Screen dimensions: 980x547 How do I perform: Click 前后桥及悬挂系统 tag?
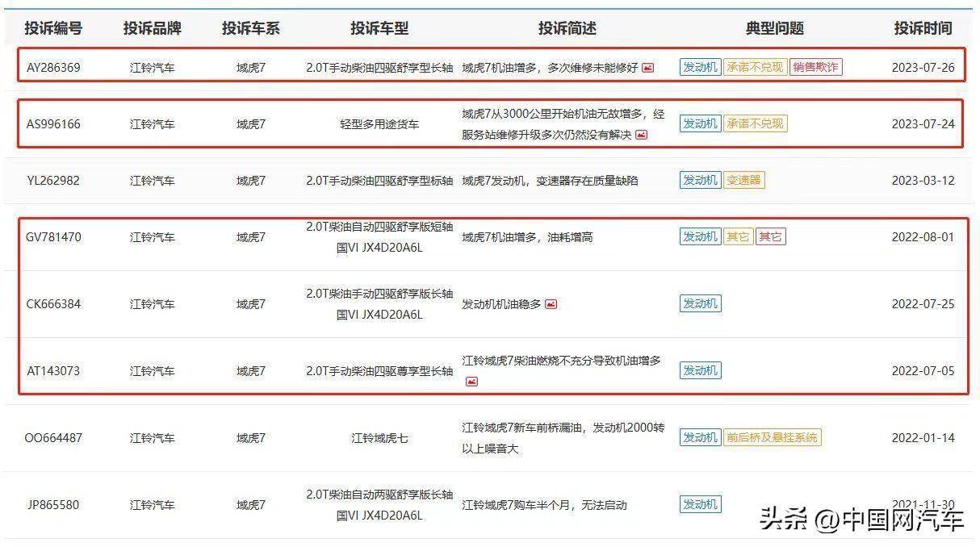[x=773, y=437]
